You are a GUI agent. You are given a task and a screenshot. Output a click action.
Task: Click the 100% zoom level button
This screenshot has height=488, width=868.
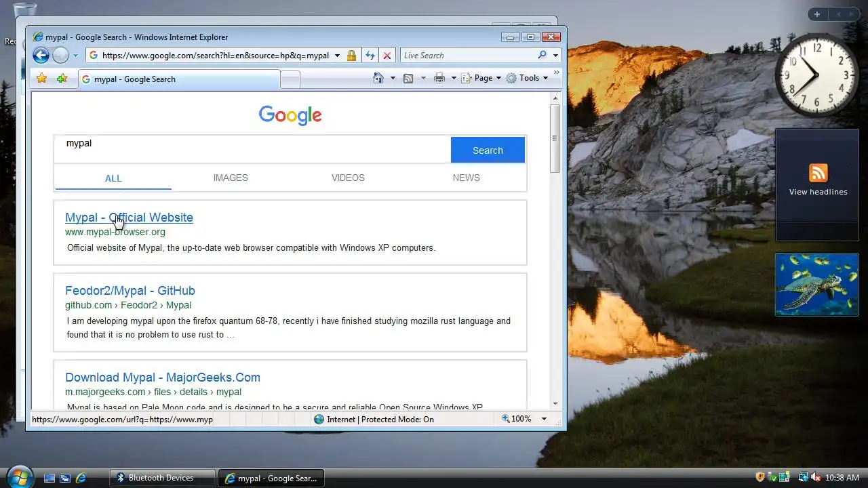pos(517,419)
